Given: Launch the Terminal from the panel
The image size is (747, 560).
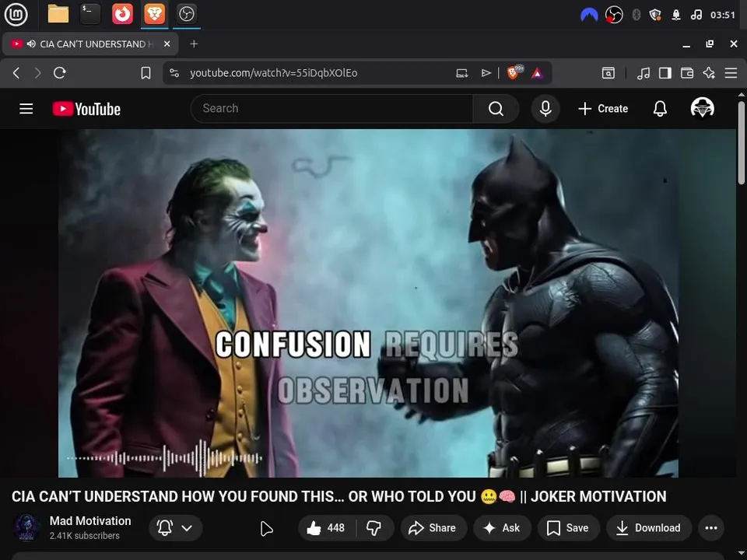Looking at the screenshot, I should point(90,14).
